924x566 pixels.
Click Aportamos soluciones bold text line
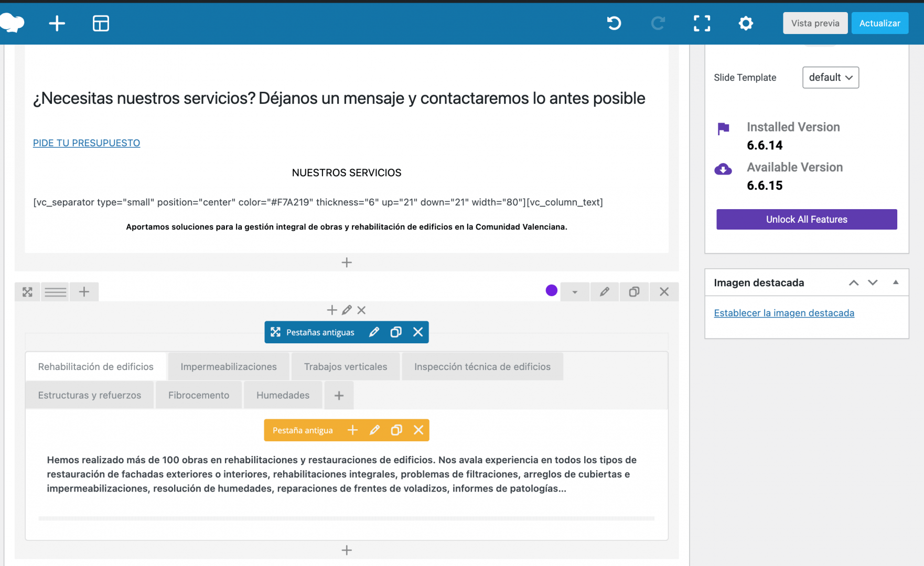pos(347,227)
